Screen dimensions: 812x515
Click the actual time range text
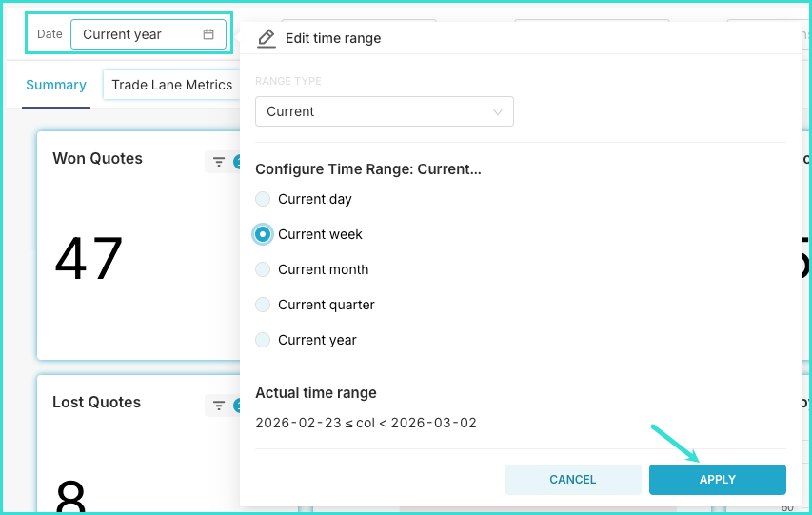pos(366,423)
